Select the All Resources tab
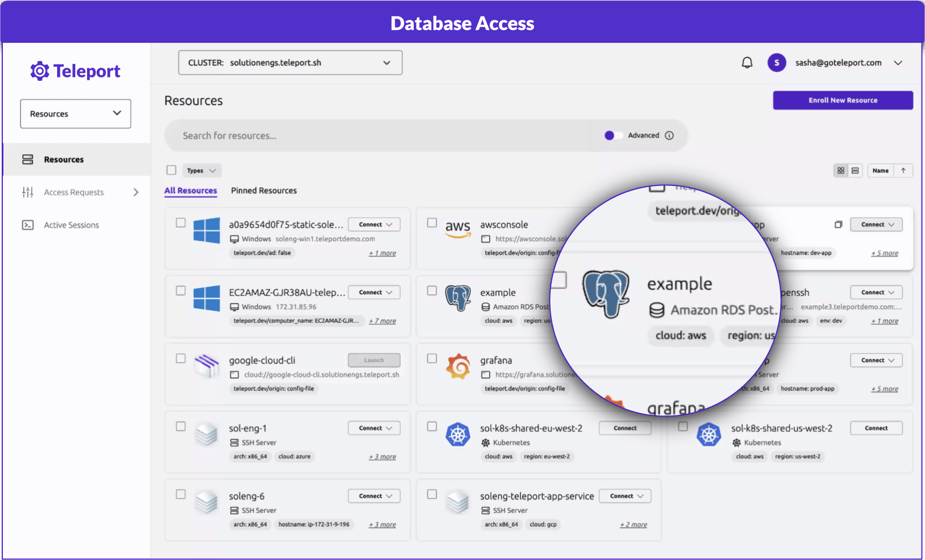The image size is (925, 560). coord(191,191)
